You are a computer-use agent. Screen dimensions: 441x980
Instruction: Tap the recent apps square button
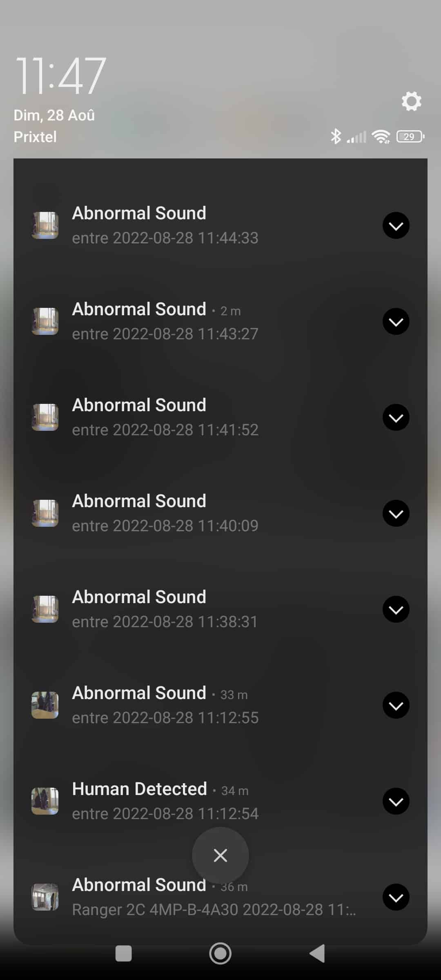click(x=123, y=954)
